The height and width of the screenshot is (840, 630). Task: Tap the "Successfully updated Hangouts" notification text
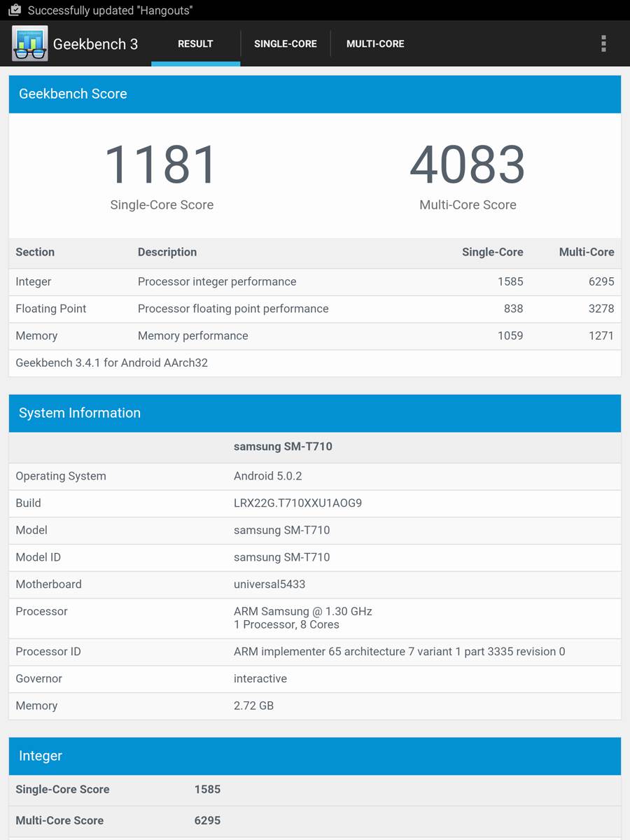[x=110, y=10]
